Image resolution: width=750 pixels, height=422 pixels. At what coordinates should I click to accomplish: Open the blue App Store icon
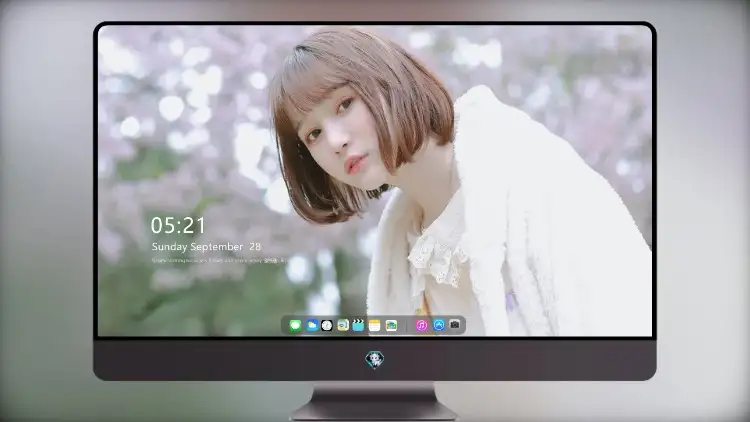click(x=439, y=325)
